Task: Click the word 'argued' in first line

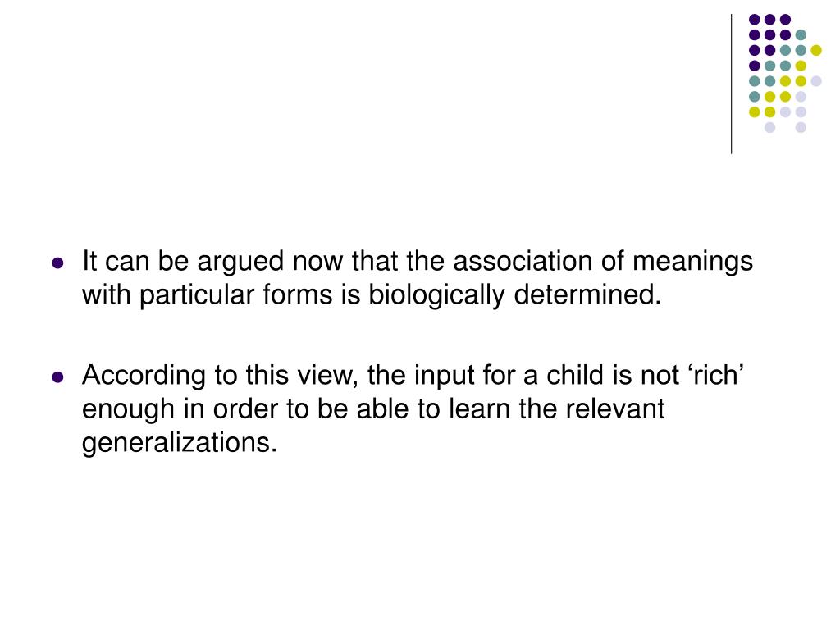Action: click(x=240, y=263)
